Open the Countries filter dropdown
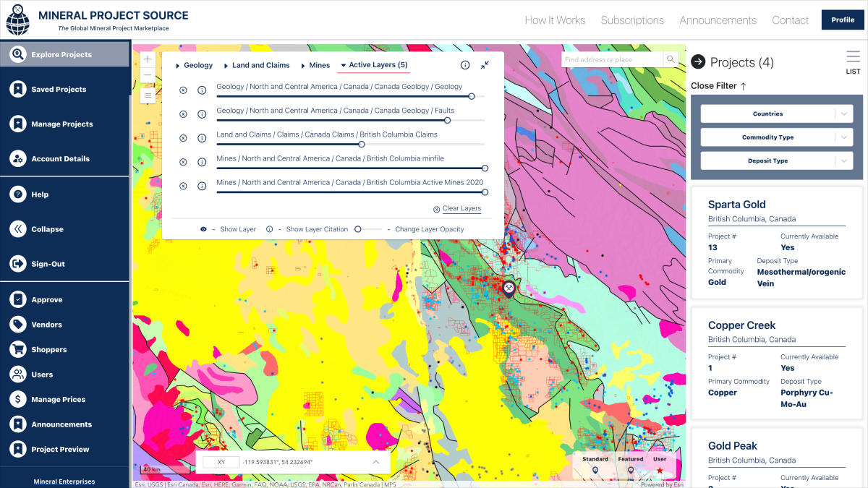Image resolution: width=868 pixels, height=488 pixels. (776, 114)
